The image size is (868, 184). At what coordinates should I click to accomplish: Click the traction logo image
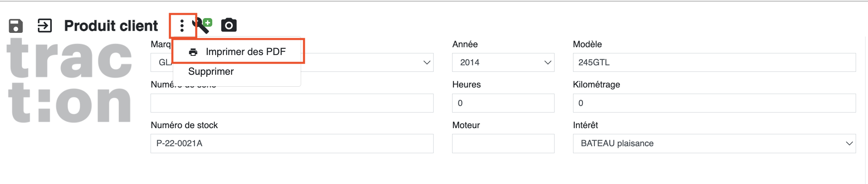(69, 80)
